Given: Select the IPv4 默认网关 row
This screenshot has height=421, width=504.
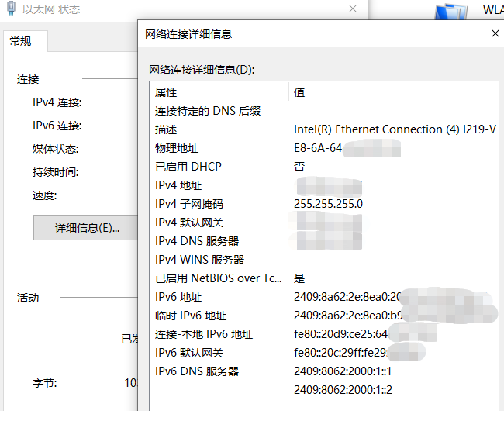Looking at the screenshot, I should pos(188,223).
